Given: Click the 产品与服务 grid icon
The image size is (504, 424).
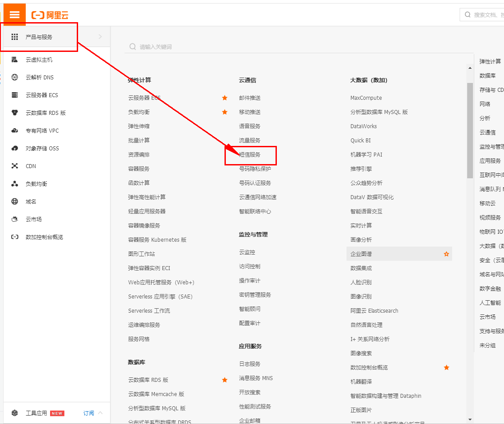Looking at the screenshot, I should [x=15, y=37].
